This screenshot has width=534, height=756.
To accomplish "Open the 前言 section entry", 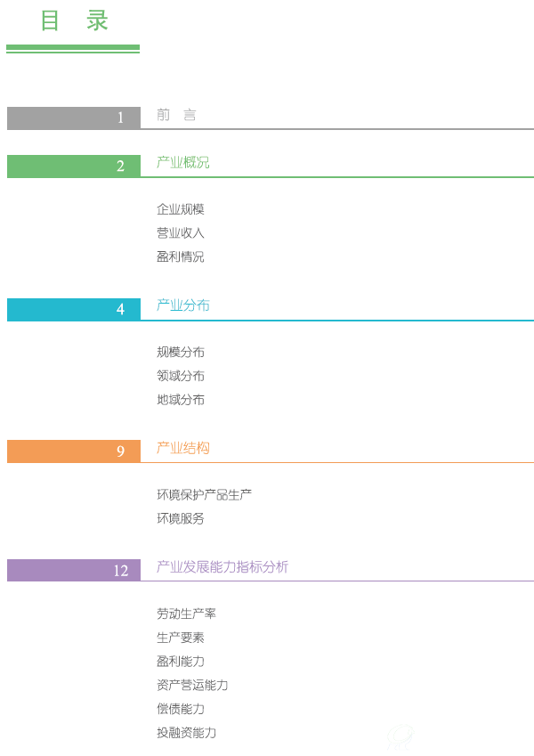I will (x=176, y=115).
